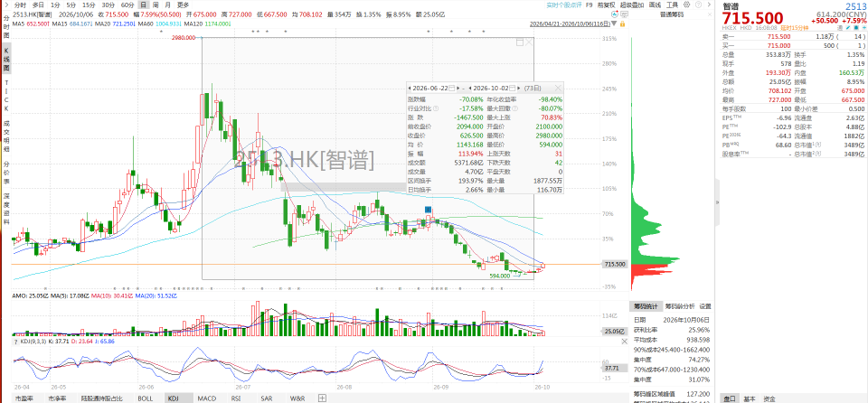Click the 画线 draw line button
Viewport: 868px width, 403px height.
pos(655,5)
